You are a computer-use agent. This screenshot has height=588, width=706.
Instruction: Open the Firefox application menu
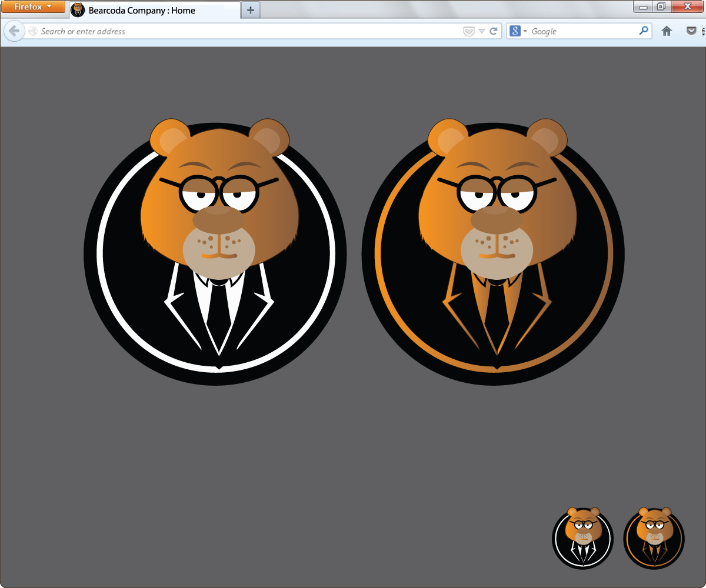click(x=32, y=6)
